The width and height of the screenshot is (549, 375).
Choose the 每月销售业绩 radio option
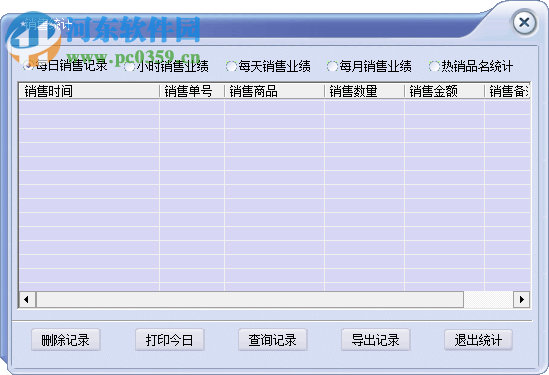tap(369, 66)
